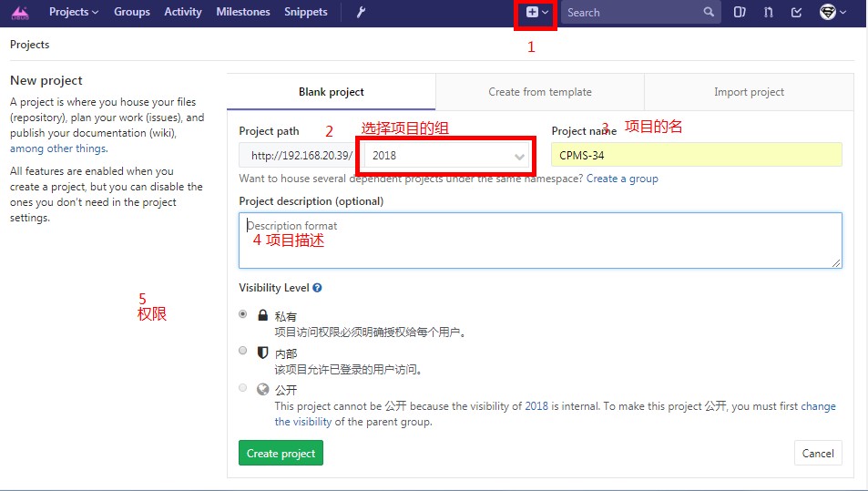Select the 内部 (internal) visibility option
The width and height of the screenshot is (868, 491).
click(242, 351)
